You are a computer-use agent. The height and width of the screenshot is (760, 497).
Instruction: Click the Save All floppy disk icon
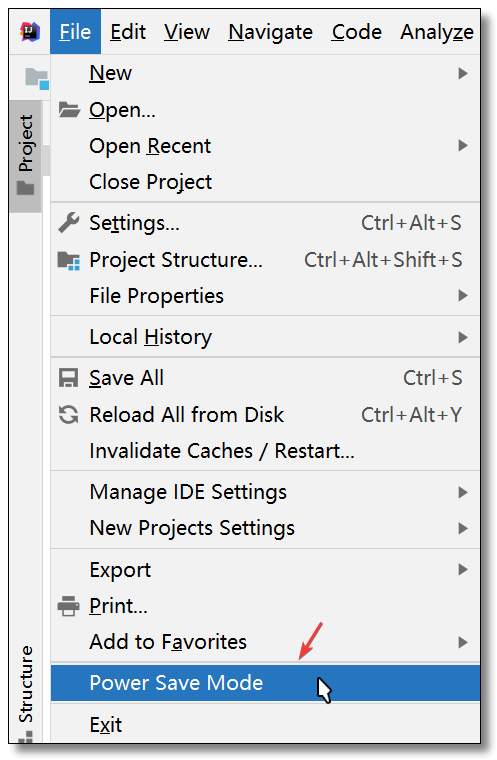click(x=68, y=378)
